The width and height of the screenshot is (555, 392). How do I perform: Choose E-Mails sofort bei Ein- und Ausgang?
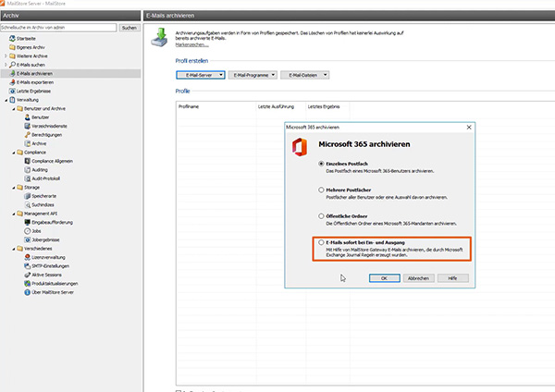pyautogui.click(x=321, y=241)
